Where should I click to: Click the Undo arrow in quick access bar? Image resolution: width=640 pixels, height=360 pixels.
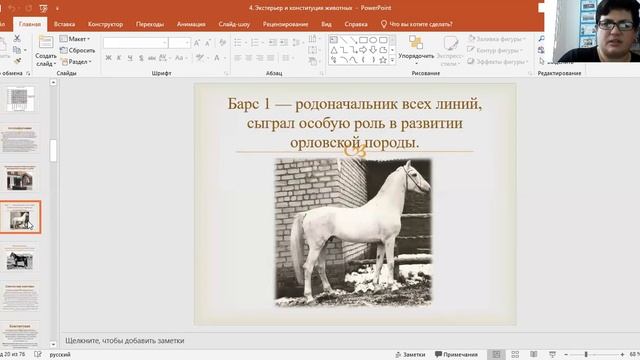12,8
